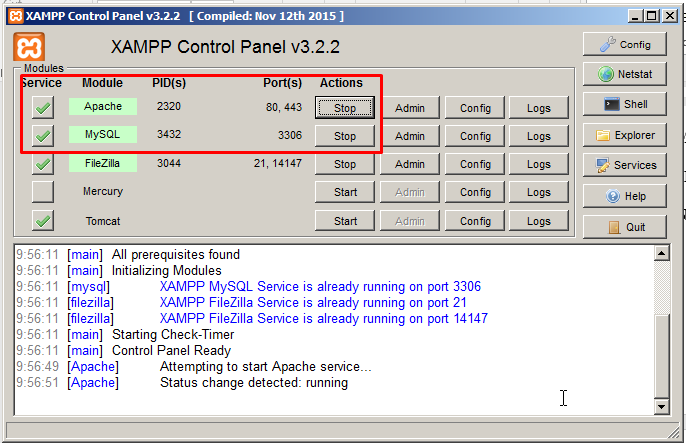Image resolution: width=686 pixels, height=443 pixels.
Task: Toggle Mercury service checkbox
Action: [43, 192]
